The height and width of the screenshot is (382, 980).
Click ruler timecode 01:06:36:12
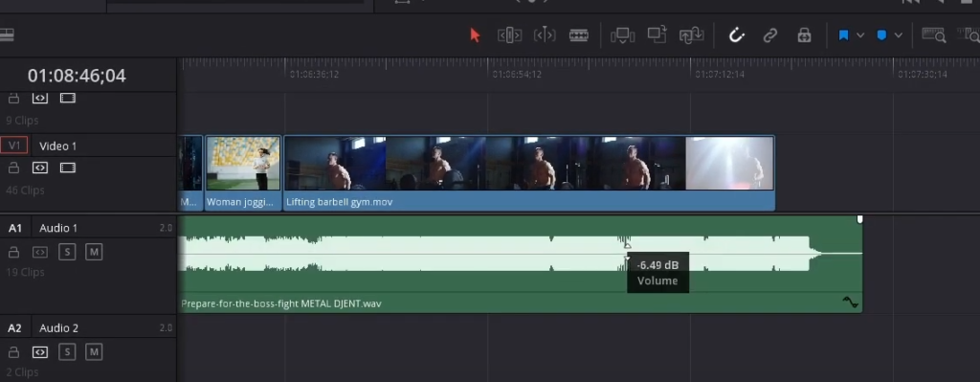click(x=314, y=75)
